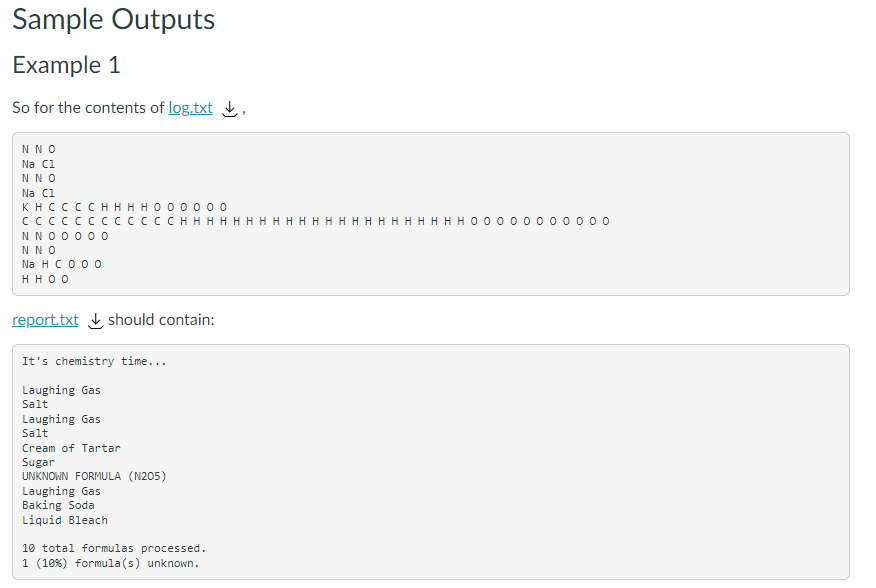Open the report.txt link
The height and width of the screenshot is (588, 876).
pyautogui.click(x=45, y=320)
